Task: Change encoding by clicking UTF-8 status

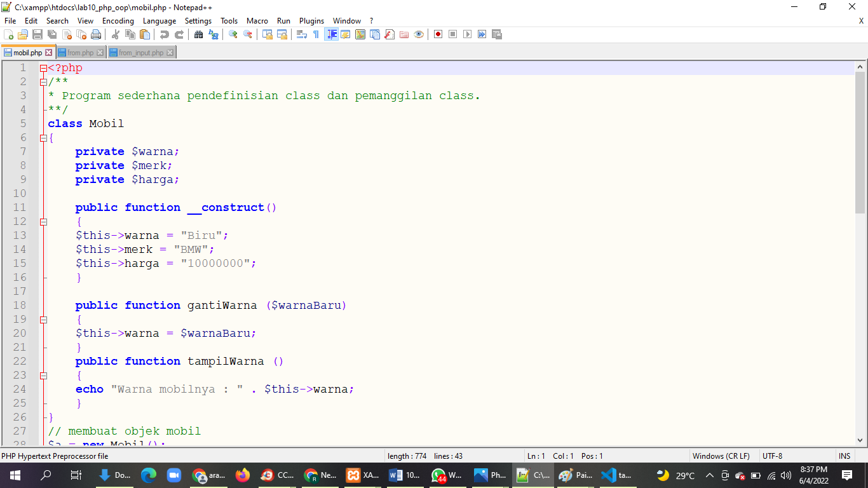Action: pyautogui.click(x=771, y=456)
